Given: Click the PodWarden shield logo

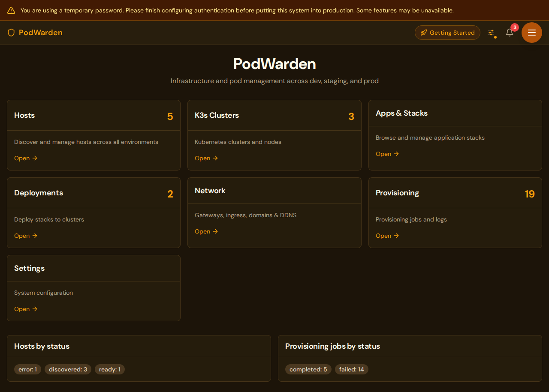Looking at the screenshot, I should coord(11,32).
